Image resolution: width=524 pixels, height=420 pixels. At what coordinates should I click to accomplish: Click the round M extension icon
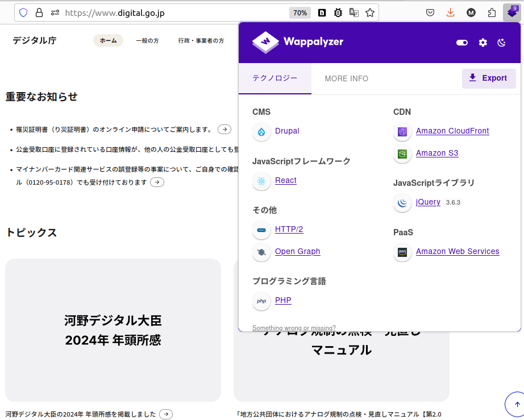point(471,13)
